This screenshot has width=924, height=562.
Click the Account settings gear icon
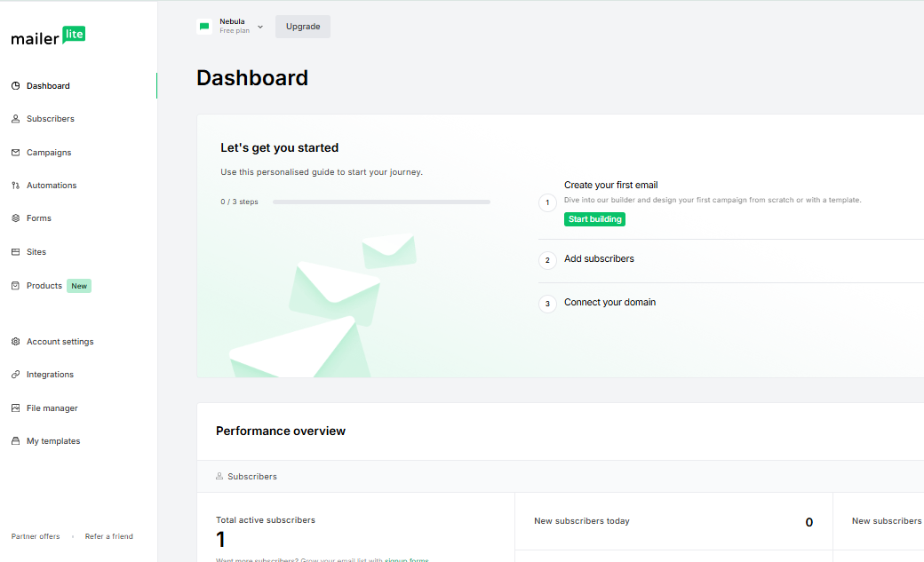click(x=16, y=342)
